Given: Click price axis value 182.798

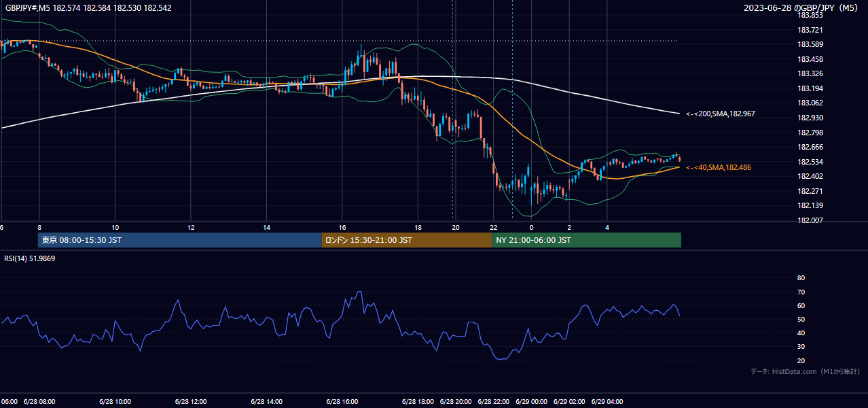Looking at the screenshot, I should tap(810, 133).
